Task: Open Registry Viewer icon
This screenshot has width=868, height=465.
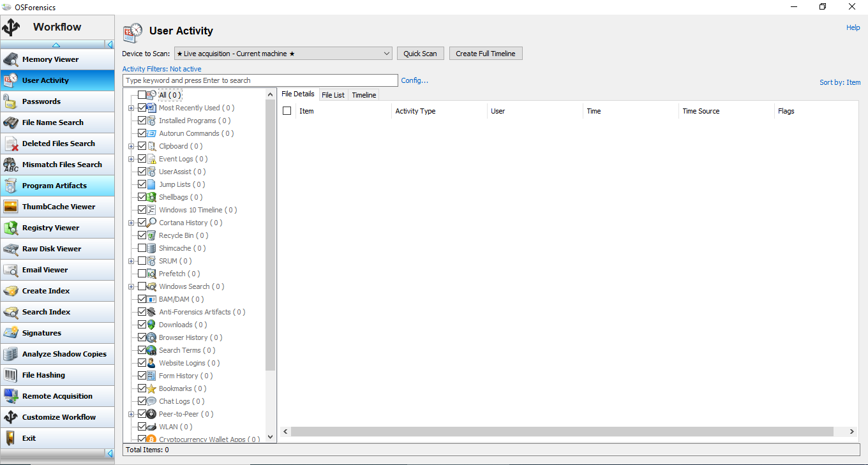Action: 11,228
